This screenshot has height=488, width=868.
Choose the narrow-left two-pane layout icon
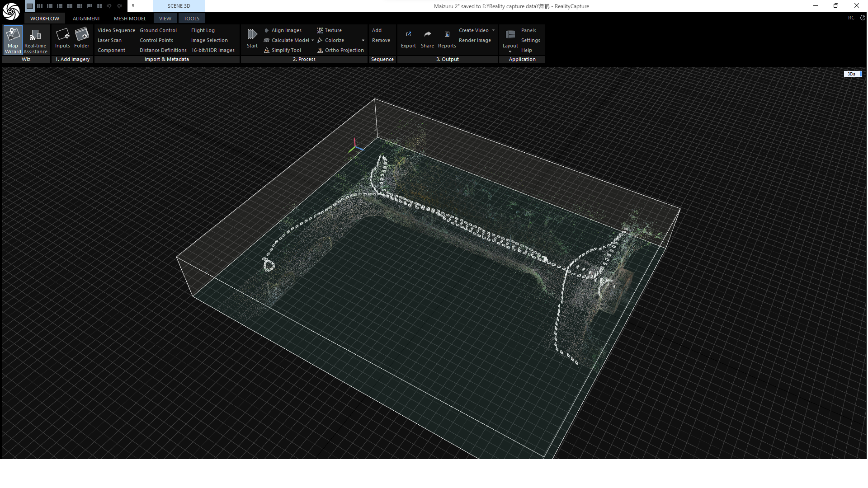point(50,6)
